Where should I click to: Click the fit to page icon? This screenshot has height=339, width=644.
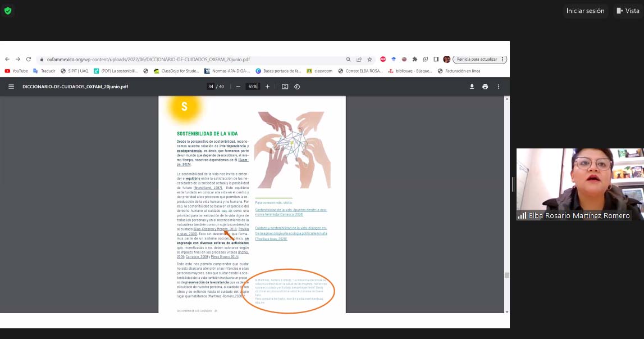(x=285, y=87)
